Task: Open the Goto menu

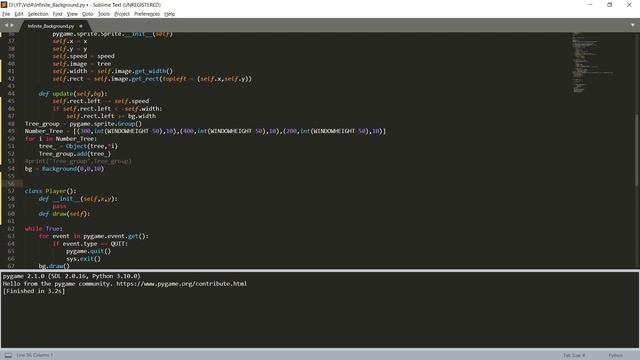Action: (87, 14)
